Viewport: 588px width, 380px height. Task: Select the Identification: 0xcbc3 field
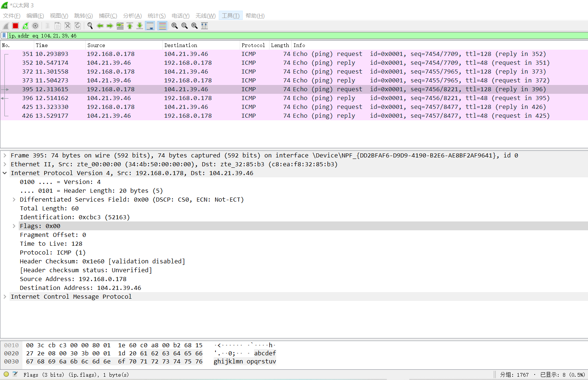75,217
